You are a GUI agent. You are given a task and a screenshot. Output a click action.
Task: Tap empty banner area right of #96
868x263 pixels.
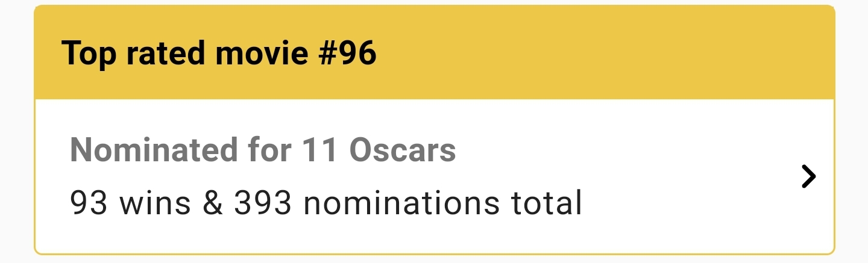(x=603, y=53)
